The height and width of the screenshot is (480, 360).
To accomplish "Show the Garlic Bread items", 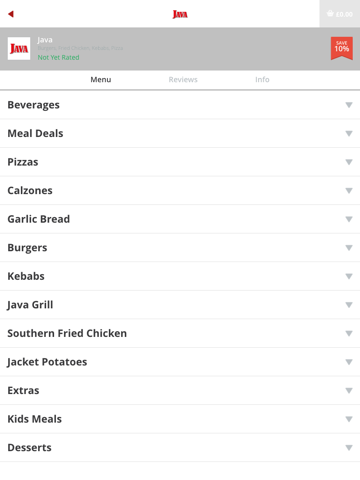I will pos(180,219).
